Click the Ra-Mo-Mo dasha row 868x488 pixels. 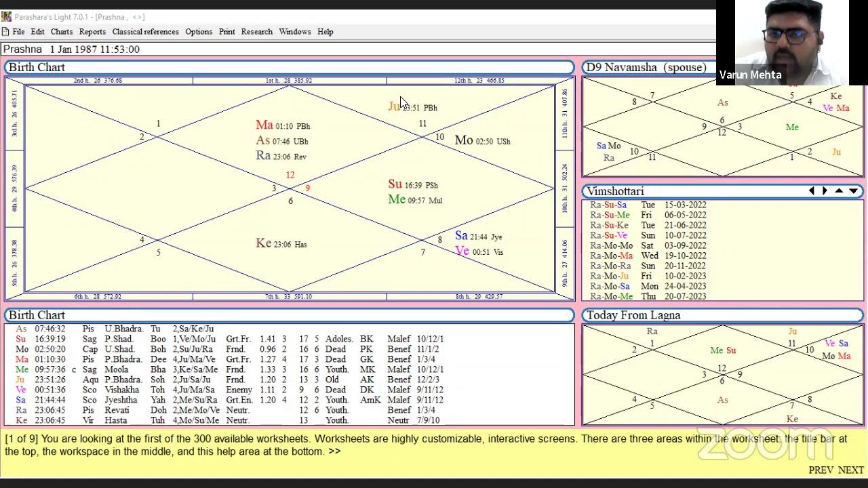pos(648,245)
